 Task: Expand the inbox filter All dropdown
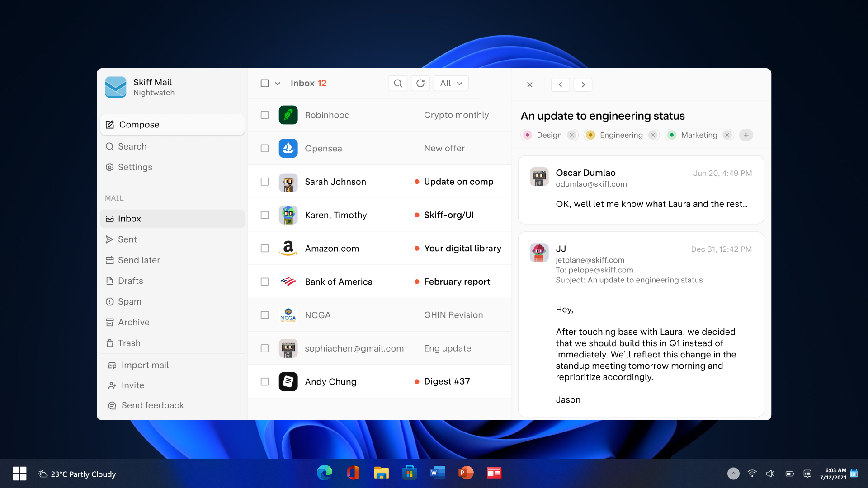(x=451, y=84)
